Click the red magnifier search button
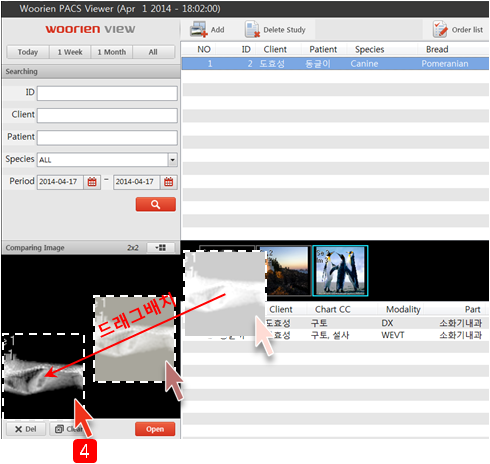Image resolution: width=490 pixels, height=464 pixels. pyautogui.click(x=156, y=204)
